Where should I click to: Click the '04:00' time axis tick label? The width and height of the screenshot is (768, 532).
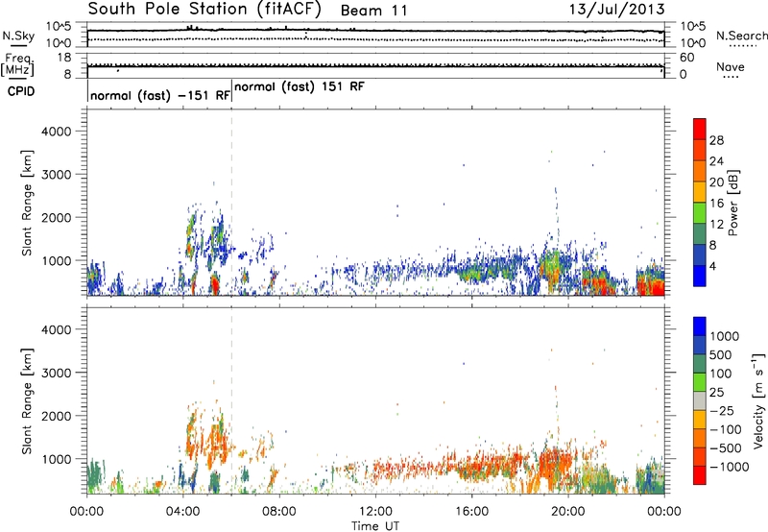pyautogui.click(x=182, y=512)
